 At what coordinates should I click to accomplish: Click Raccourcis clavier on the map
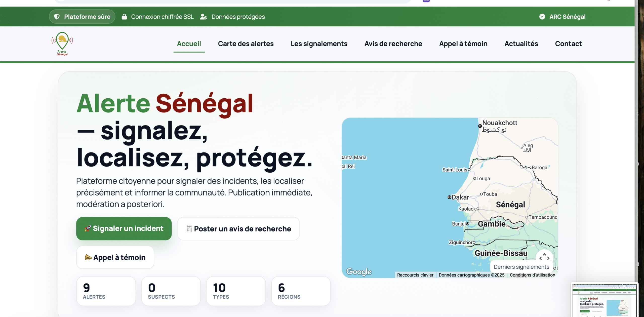[415, 275]
